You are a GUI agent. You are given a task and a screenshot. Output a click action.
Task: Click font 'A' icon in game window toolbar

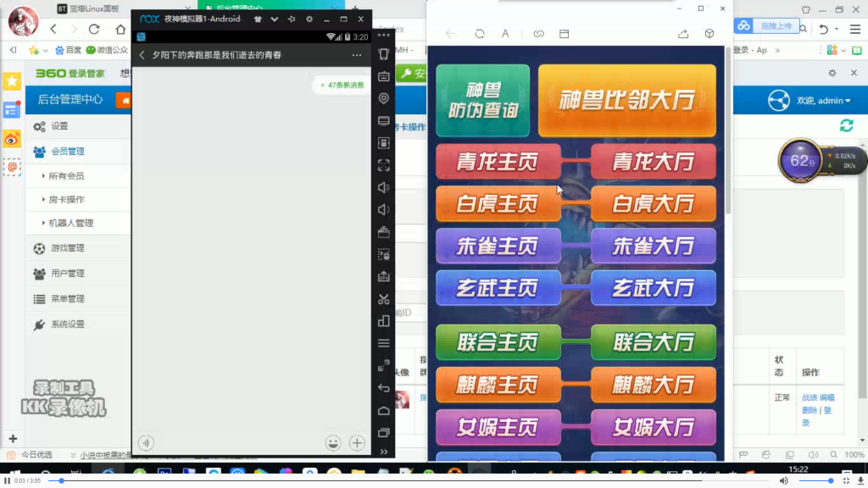(505, 34)
